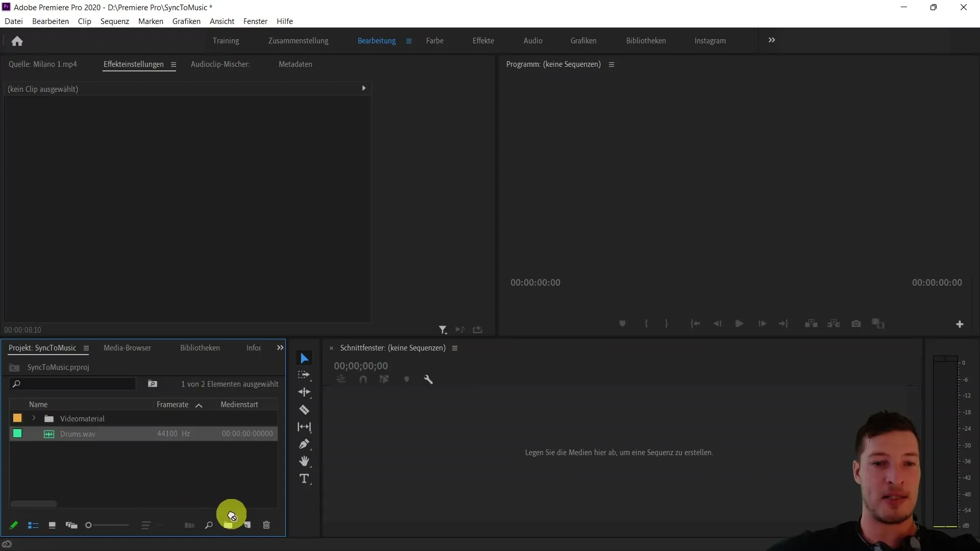Adjust thumbnail zoom slider in Project panel
980x551 pixels.
pos(107,525)
